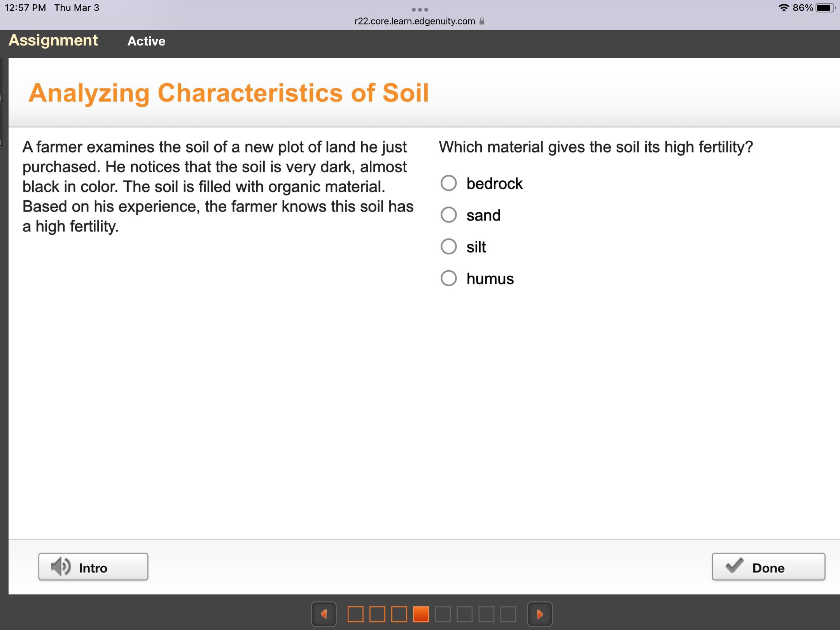This screenshot has height=630, width=840.
Task: Click the Done button
Action: (x=768, y=567)
